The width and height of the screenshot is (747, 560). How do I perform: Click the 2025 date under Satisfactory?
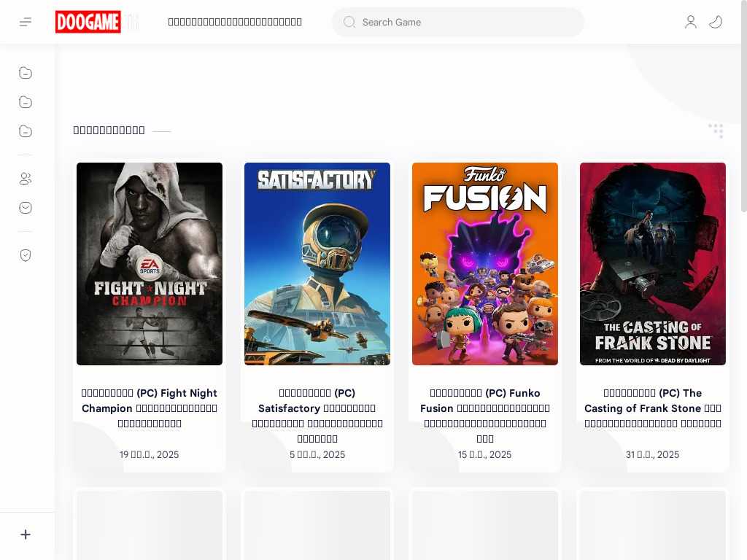point(317,455)
